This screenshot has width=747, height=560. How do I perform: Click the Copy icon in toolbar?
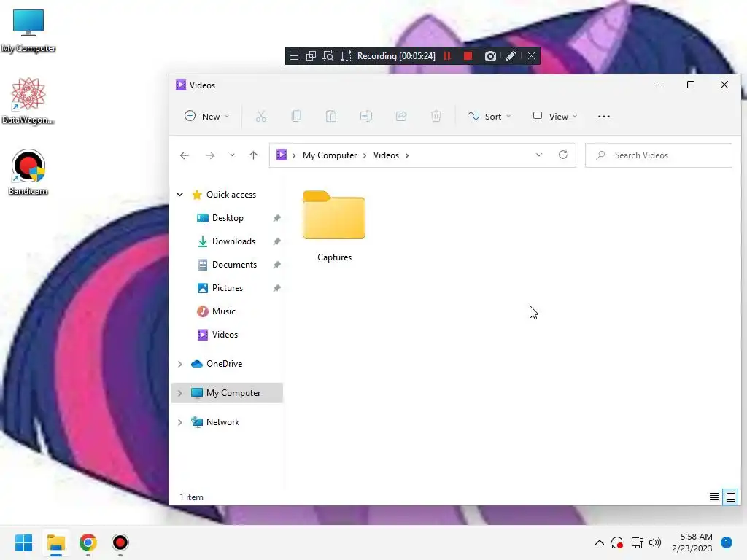click(x=296, y=116)
